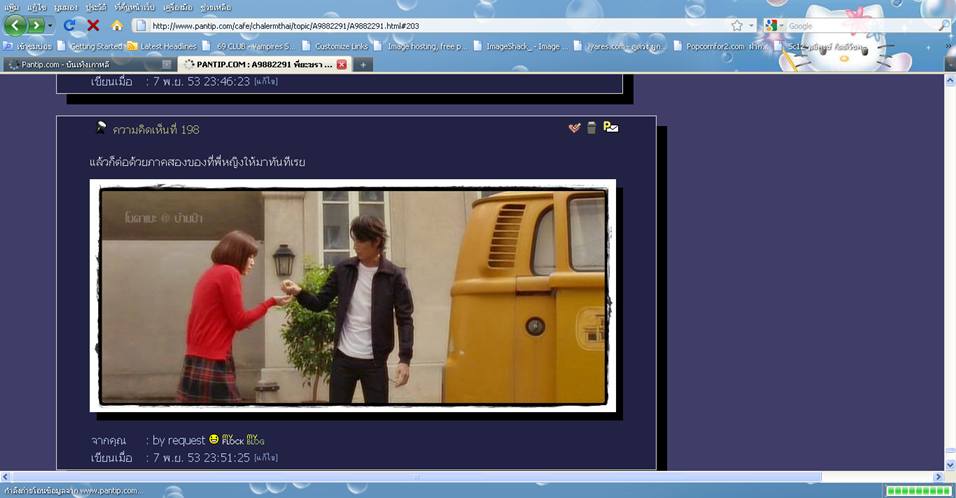Viewport: 956px width, 498px height.
Task: Click the status bar loading text
Action: click(74, 491)
